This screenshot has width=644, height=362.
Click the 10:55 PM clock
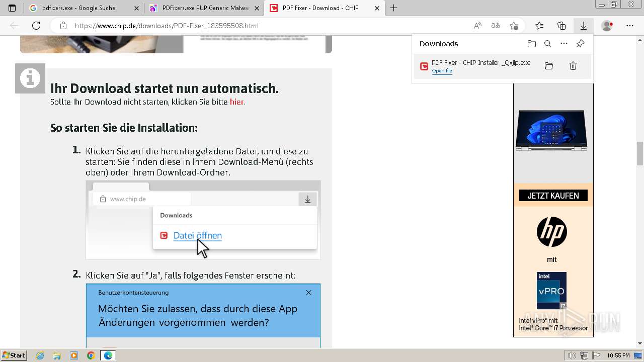[618, 355]
